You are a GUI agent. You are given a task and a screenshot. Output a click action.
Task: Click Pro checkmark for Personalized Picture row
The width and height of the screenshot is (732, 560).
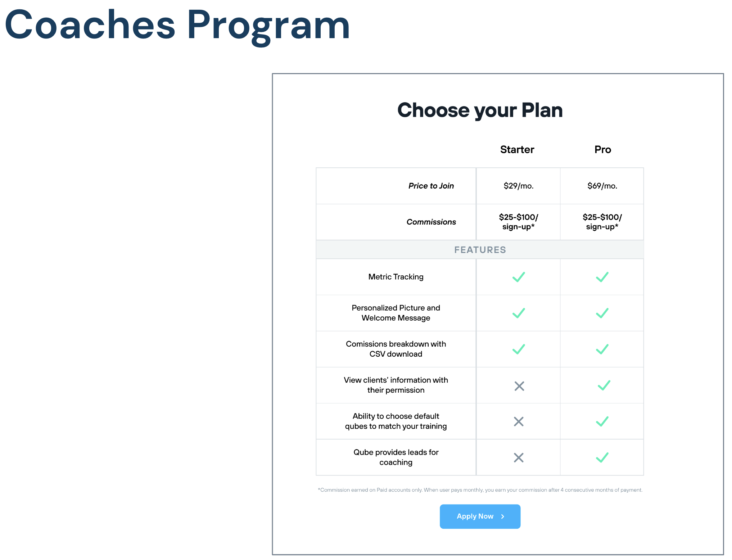click(602, 313)
